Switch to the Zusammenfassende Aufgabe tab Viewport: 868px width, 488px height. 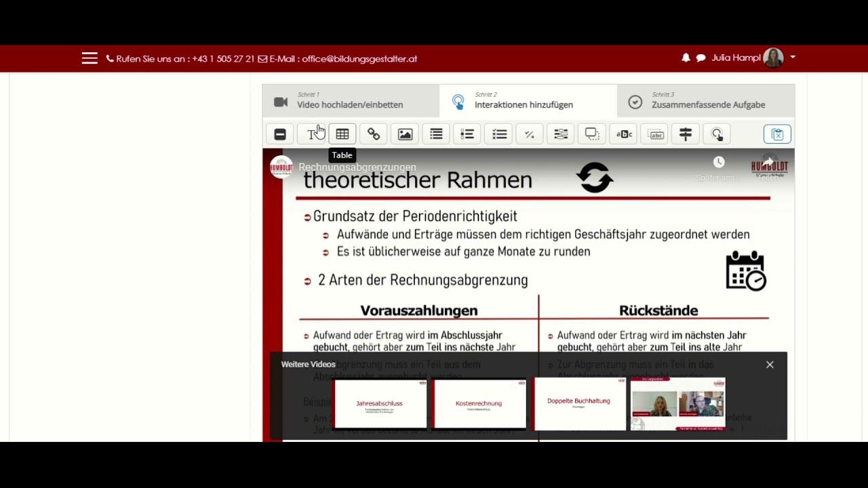(x=705, y=100)
